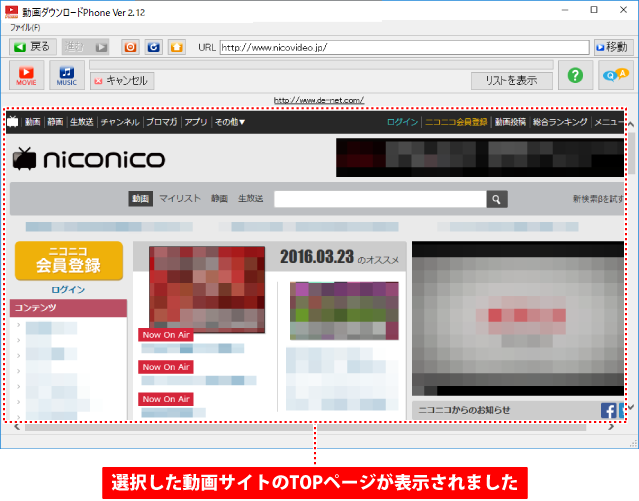Click ブロマガ in the nav bar
Image resolution: width=639 pixels, height=501 pixels.
pos(162,122)
